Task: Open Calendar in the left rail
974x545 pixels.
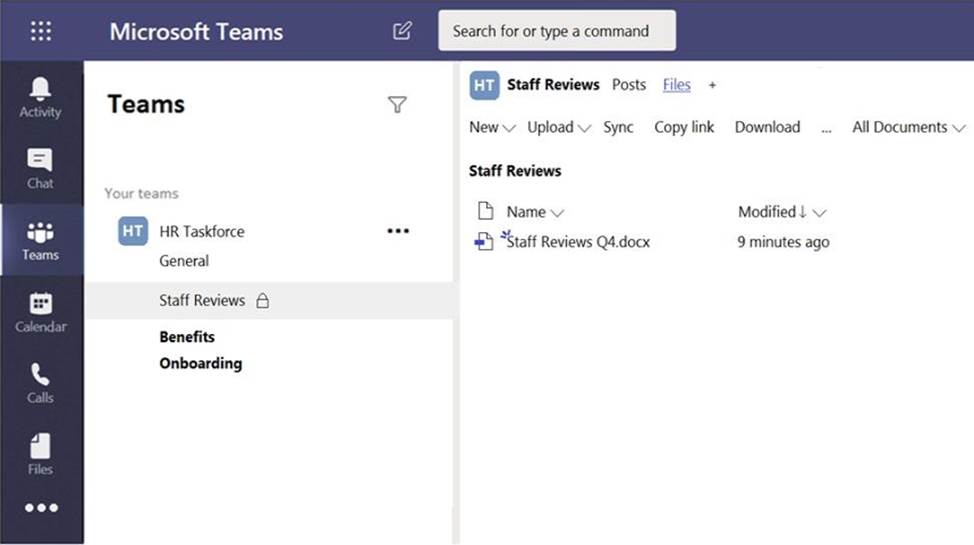Action: 40,312
